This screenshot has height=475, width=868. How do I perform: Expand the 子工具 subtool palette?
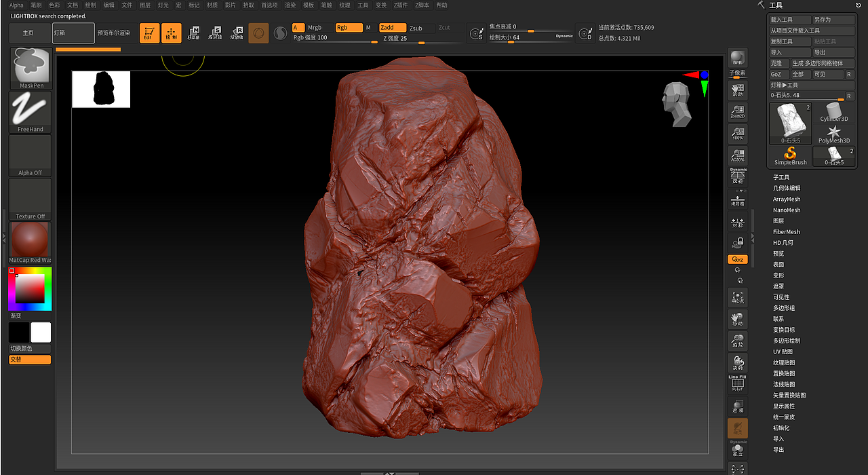(781, 177)
